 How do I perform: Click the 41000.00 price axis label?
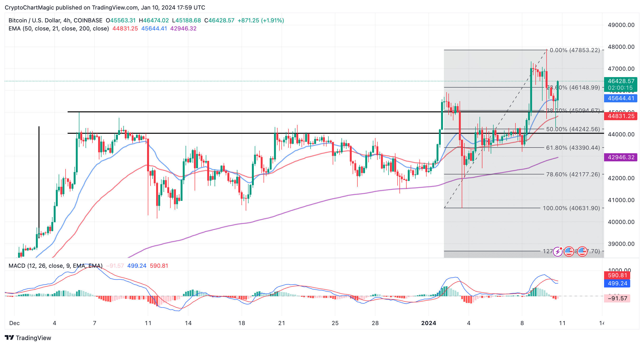point(621,200)
